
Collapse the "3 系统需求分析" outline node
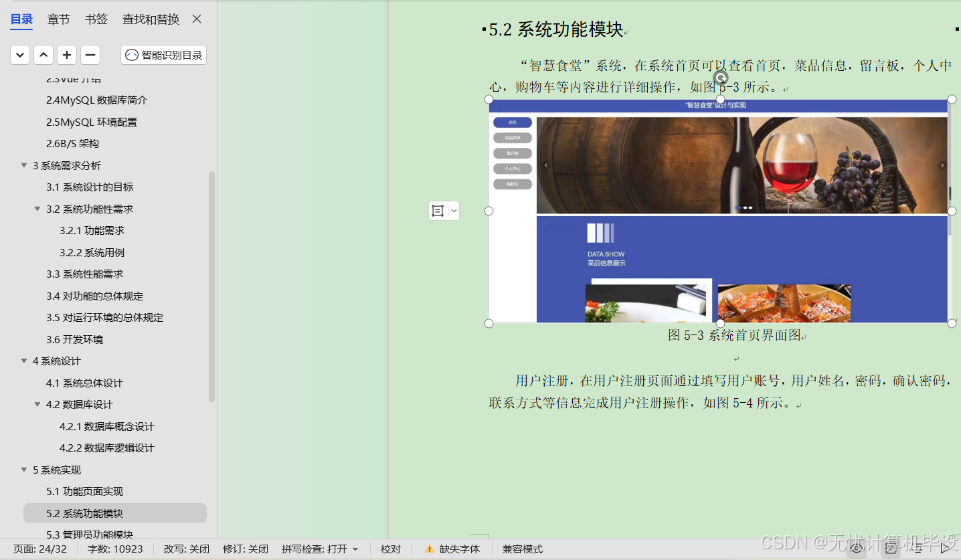point(24,165)
